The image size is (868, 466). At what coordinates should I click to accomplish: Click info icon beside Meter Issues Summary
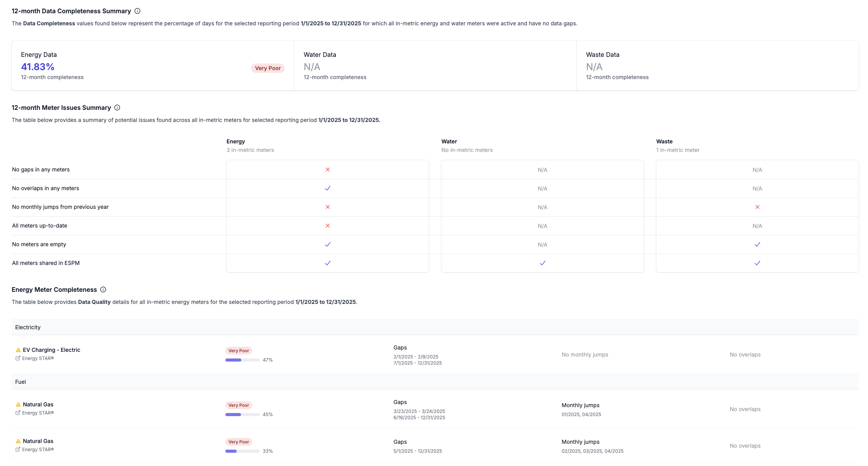(117, 108)
